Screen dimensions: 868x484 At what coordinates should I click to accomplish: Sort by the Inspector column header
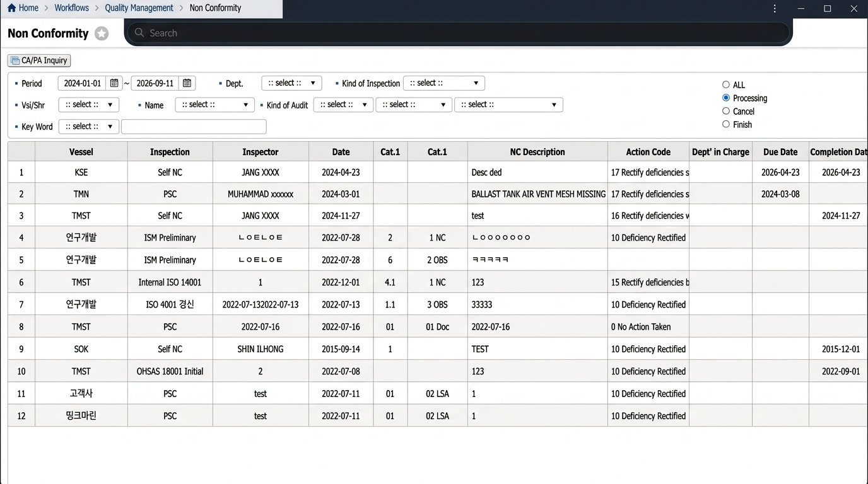[x=261, y=152]
